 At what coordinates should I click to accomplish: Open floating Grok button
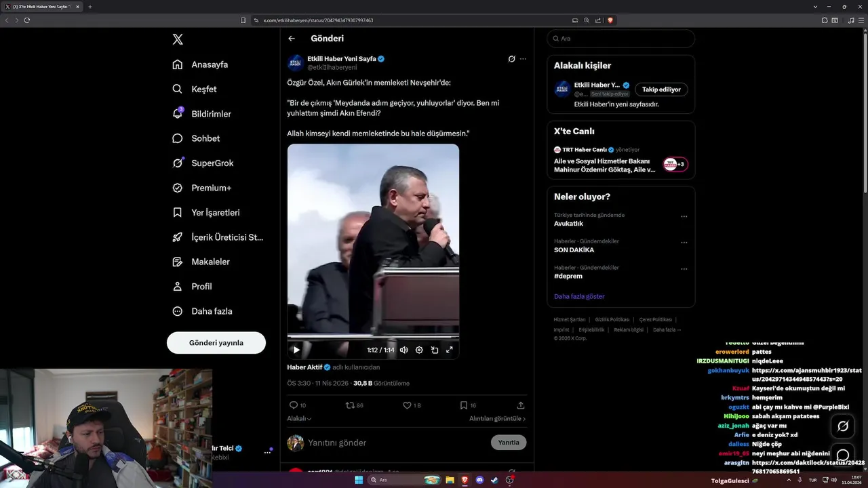[x=843, y=426]
